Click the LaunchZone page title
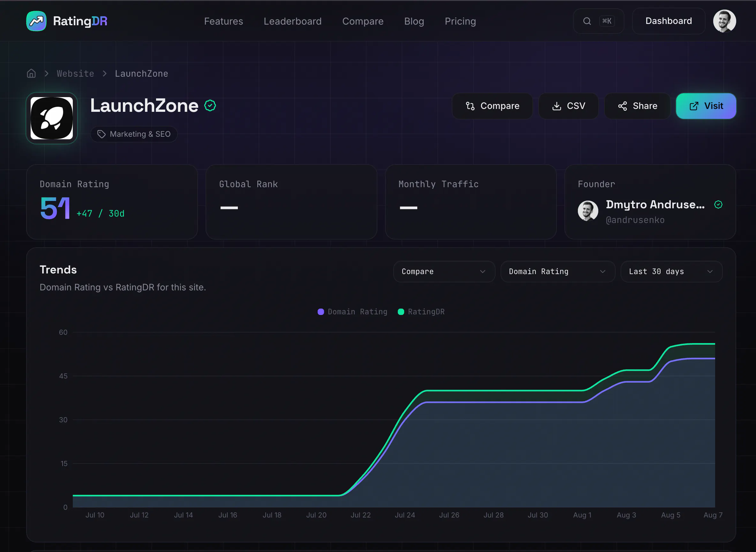 click(x=144, y=106)
